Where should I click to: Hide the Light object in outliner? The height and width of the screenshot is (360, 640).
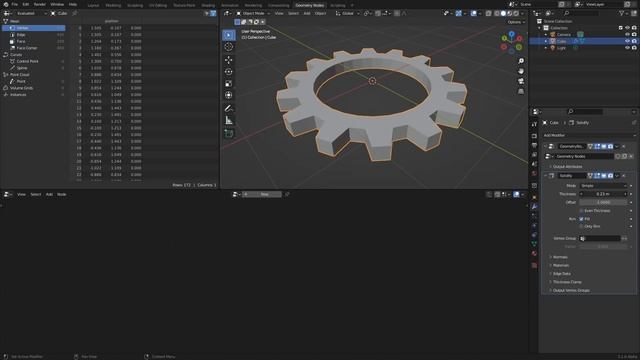[627, 48]
